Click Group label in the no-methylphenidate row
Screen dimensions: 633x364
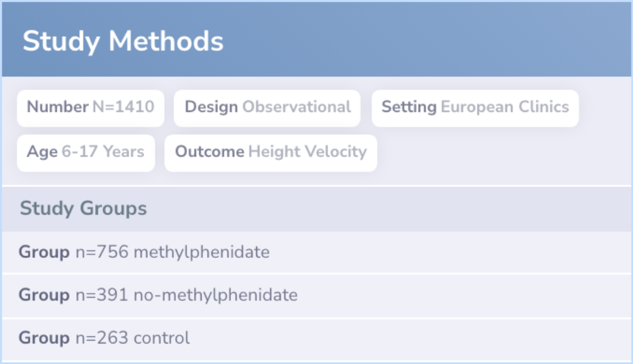click(44, 295)
